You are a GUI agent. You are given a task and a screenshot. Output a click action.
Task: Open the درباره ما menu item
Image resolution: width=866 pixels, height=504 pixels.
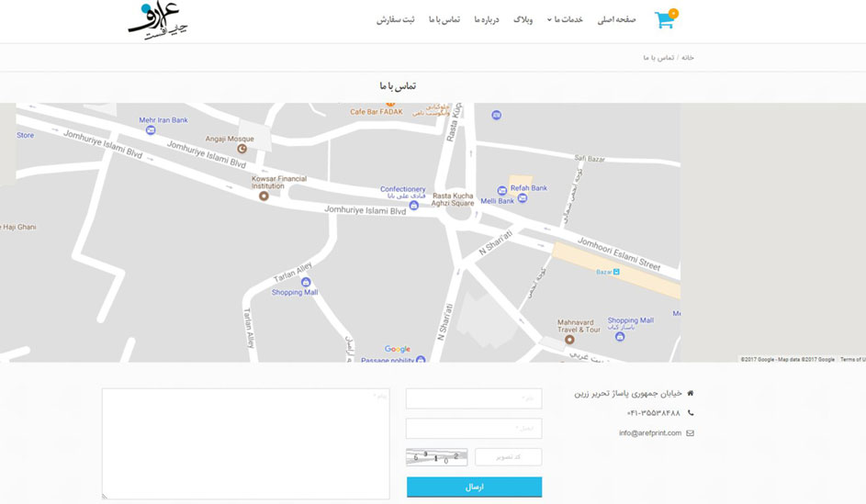click(486, 20)
